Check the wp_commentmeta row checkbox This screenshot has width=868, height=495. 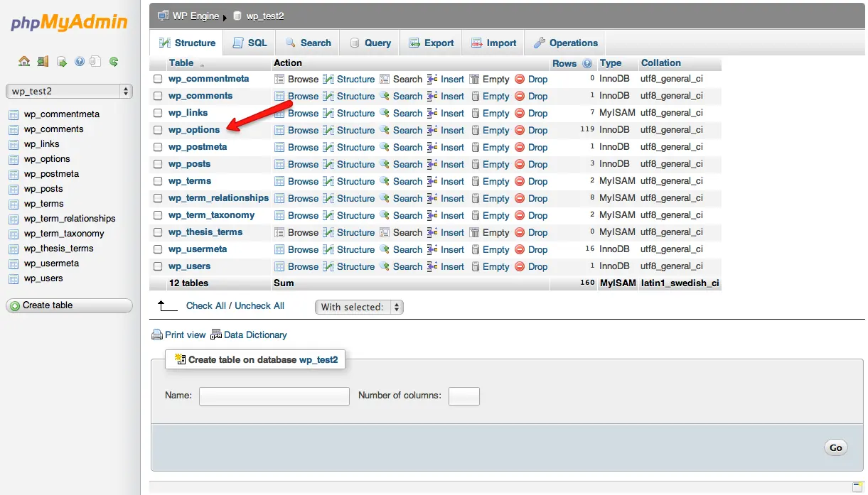[x=158, y=79]
